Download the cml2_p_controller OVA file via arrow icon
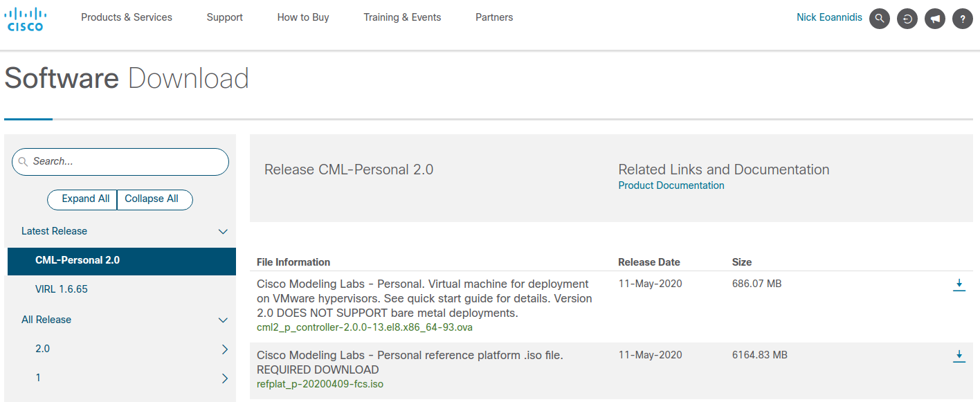The image size is (980, 402). 959,284
